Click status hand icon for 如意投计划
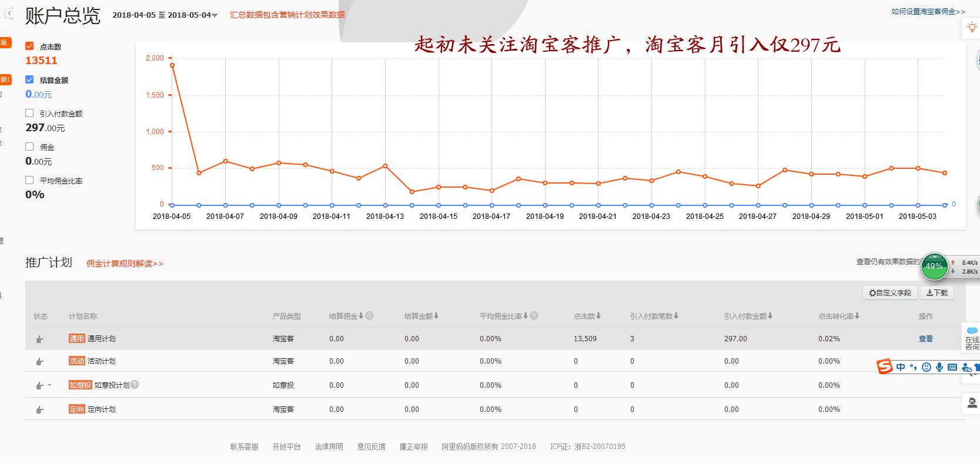The height and width of the screenshot is (463, 980). click(40, 385)
